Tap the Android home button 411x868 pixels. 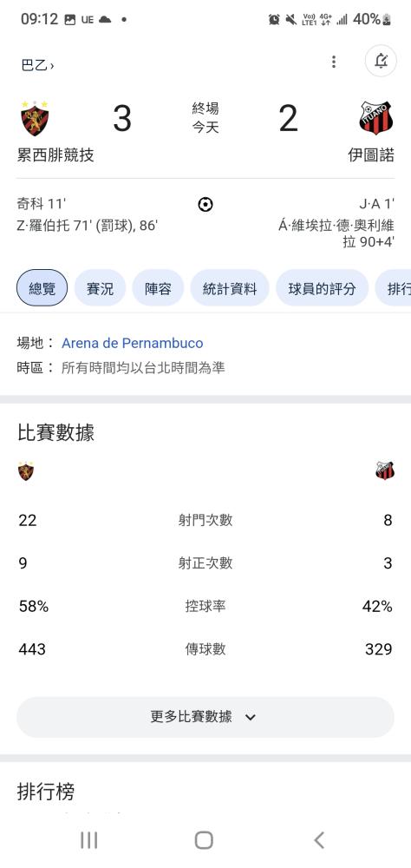[x=204, y=839]
